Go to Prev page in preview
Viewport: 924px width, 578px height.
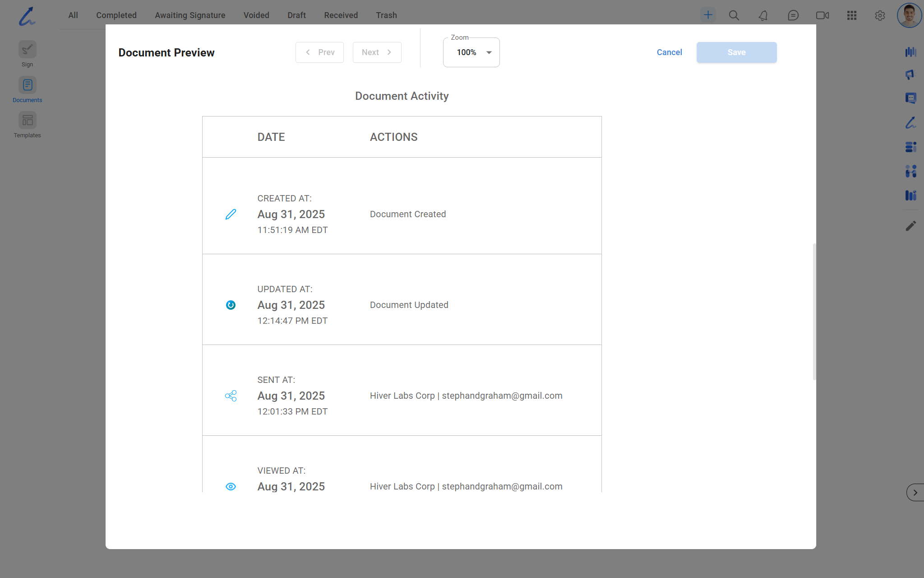tap(319, 52)
